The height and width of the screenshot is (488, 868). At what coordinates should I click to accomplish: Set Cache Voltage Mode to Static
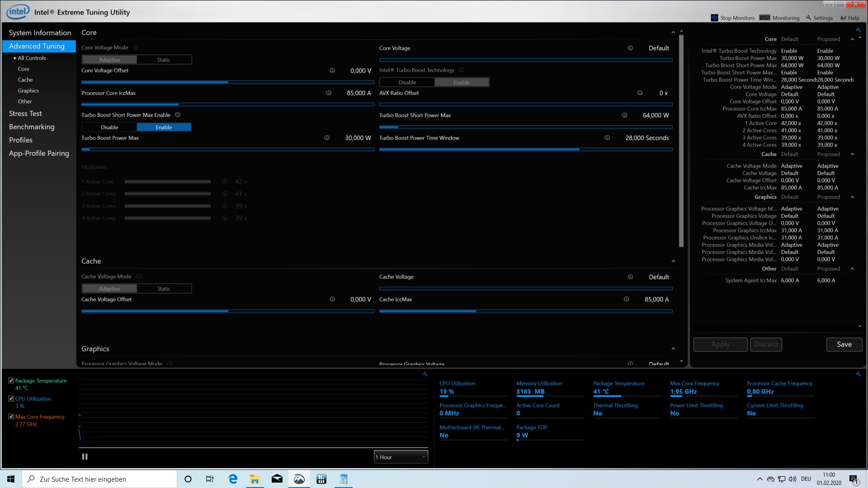[x=164, y=289]
